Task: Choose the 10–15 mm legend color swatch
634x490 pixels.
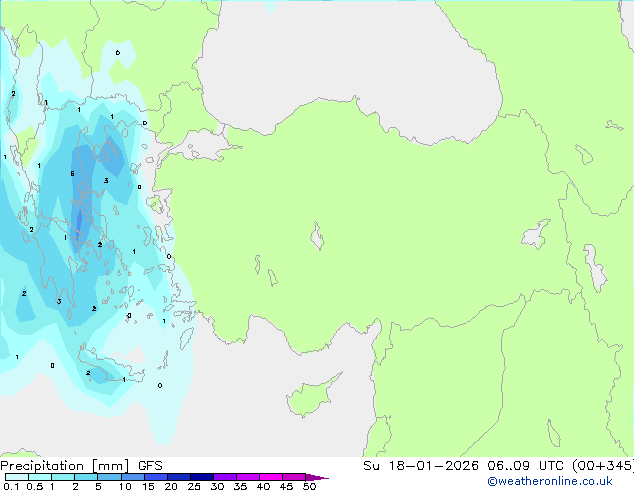Action: (x=132, y=477)
